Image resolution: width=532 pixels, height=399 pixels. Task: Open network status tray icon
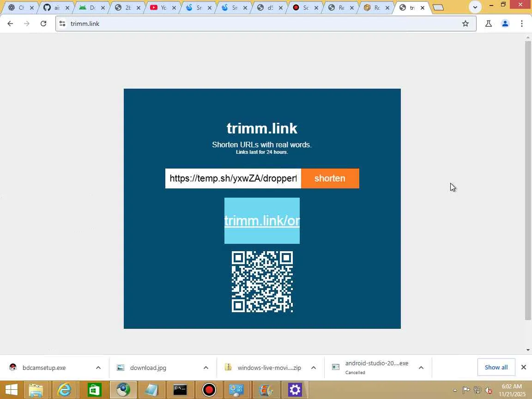point(478,391)
